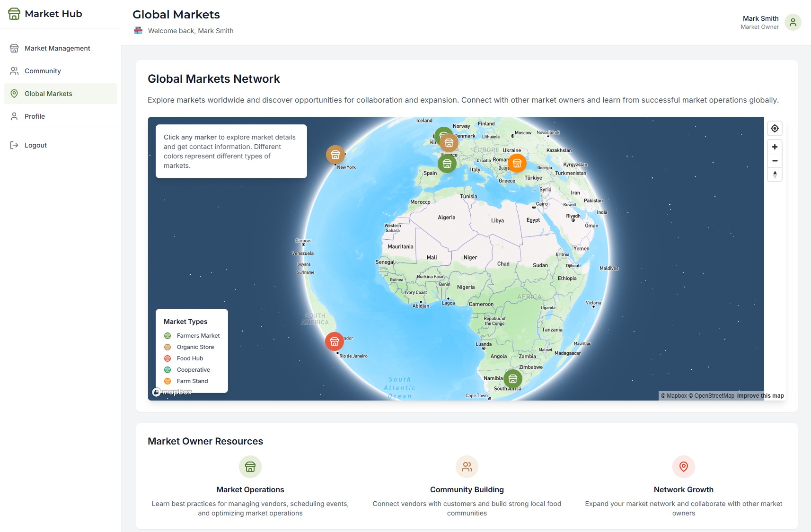The width and height of the screenshot is (811, 532).
Task: Select the red Food Hub marker near Rio
Action: (335, 340)
